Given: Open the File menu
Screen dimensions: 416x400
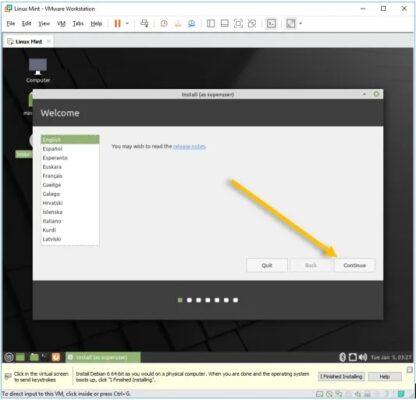Looking at the screenshot, I should pyautogui.click(x=11, y=23).
